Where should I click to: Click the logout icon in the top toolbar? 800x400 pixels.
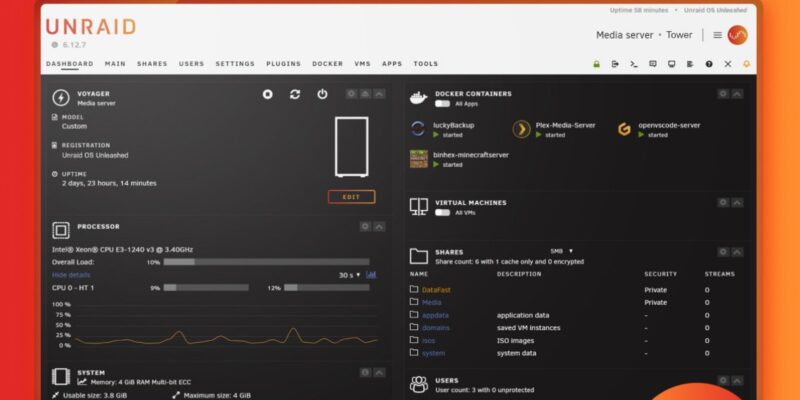(x=615, y=64)
